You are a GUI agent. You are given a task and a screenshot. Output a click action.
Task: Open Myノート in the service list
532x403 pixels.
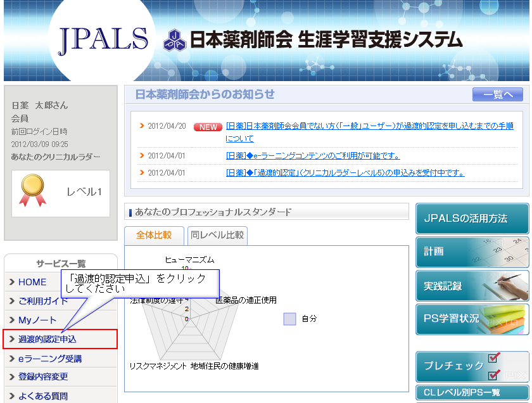point(37,320)
